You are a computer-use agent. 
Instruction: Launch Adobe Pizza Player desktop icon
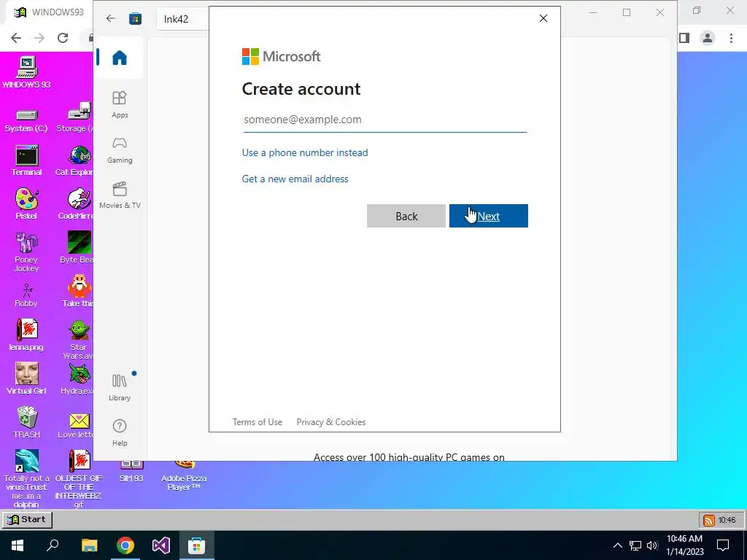(183, 476)
